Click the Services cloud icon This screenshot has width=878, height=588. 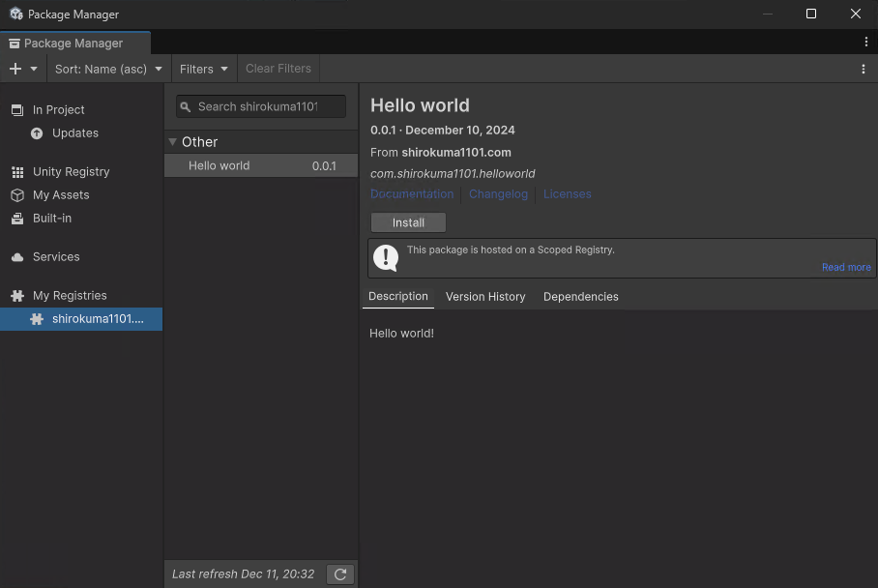(x=17, y=257)
